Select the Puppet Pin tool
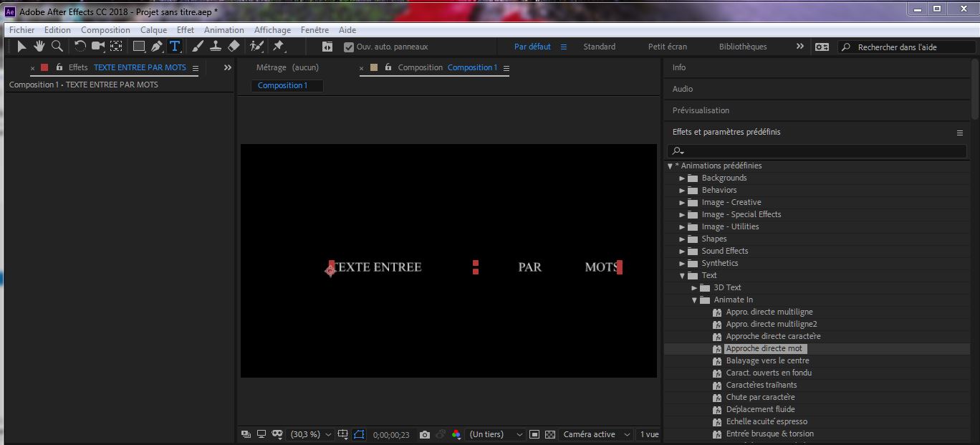 click(279, 47)
